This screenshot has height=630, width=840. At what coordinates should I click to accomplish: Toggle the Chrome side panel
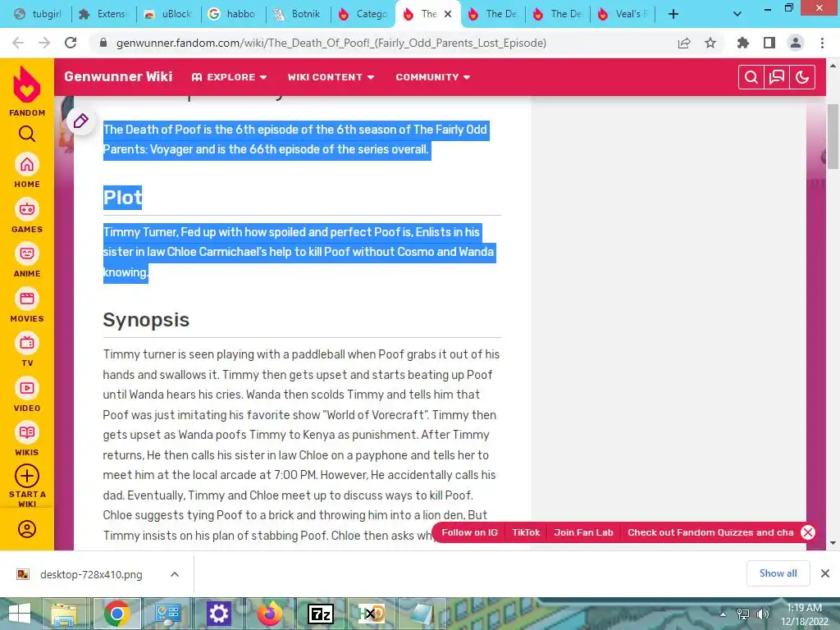(769, 43)
